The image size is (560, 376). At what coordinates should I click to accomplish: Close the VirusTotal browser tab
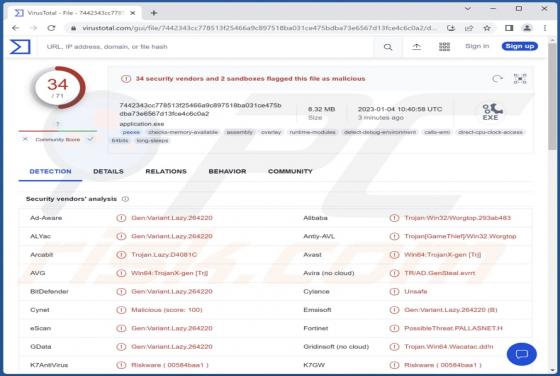tap(132, 13)
